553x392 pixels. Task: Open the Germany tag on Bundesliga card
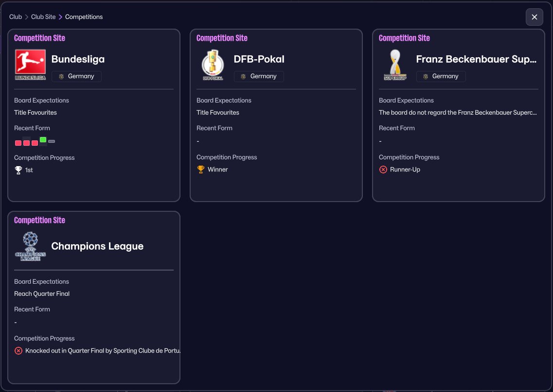(x=76, y=76)
